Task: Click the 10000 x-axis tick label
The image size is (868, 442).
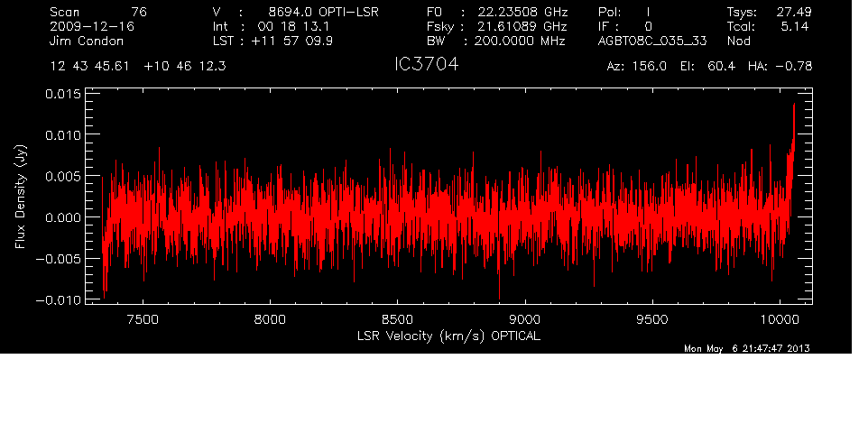Action: (780, 319)
